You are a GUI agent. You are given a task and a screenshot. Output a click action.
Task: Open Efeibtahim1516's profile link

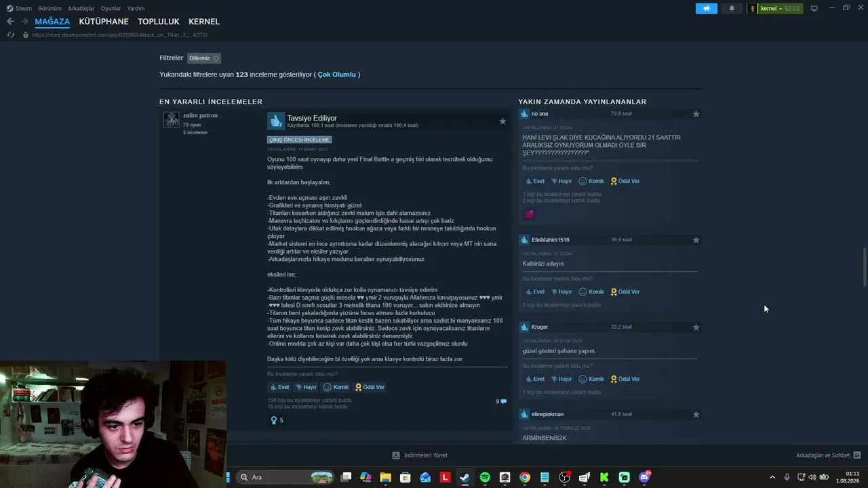click(551, 240)
